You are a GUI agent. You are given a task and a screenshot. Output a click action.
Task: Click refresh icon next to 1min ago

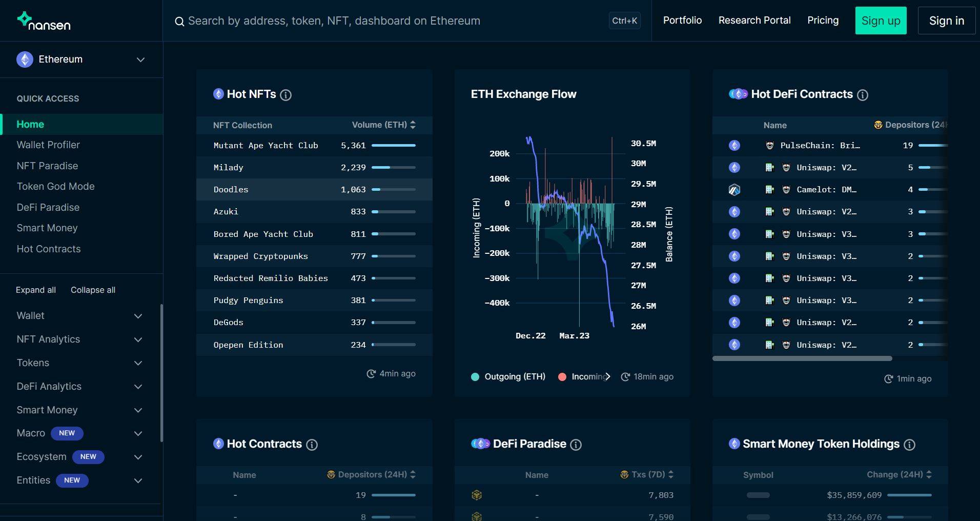coord(888,379)
